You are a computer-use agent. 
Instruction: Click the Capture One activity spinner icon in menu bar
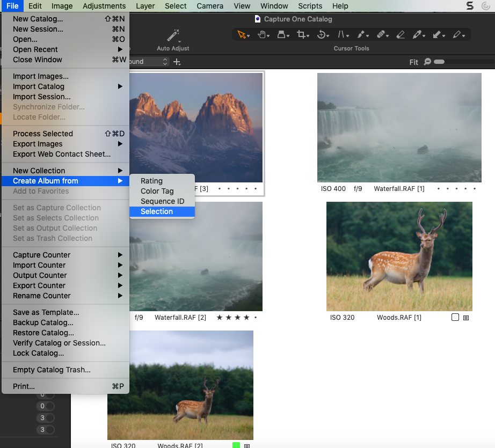pyautogui.click(x=485, y=6)
